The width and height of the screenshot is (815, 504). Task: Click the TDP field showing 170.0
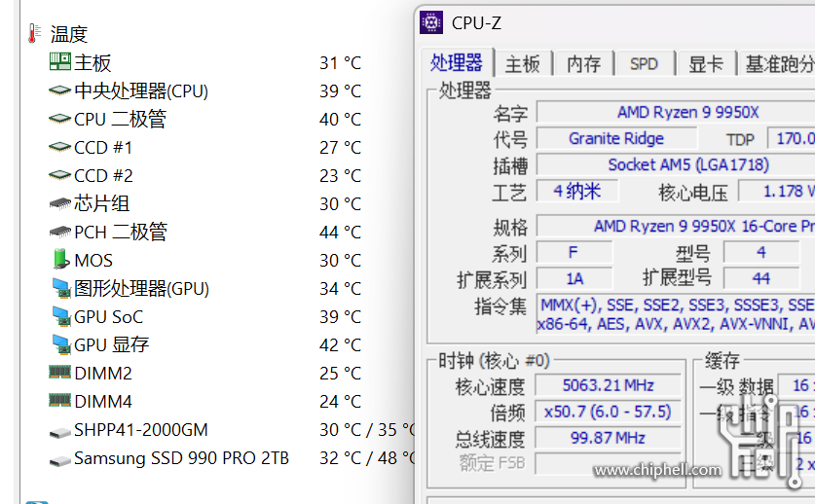(791, 138)
